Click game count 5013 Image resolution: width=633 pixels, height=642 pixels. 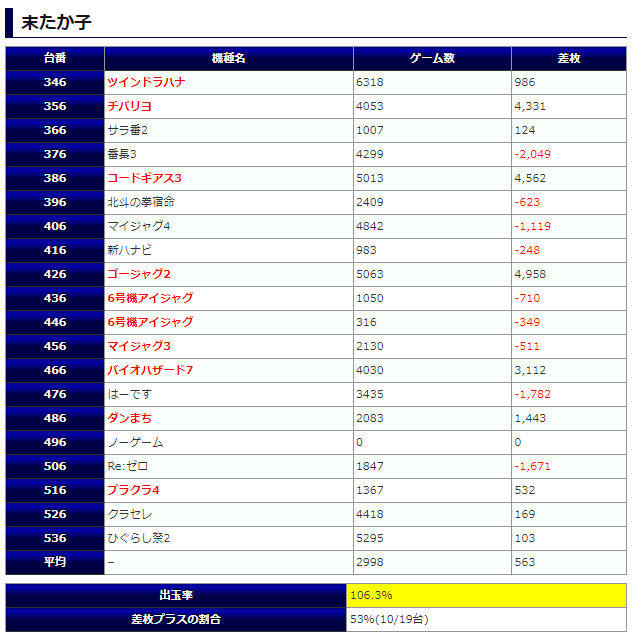370,178
